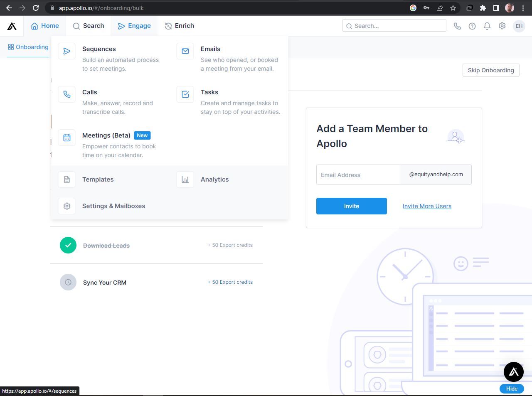
Task: Reload the page with refresh icon
Action: click(36, 8)
